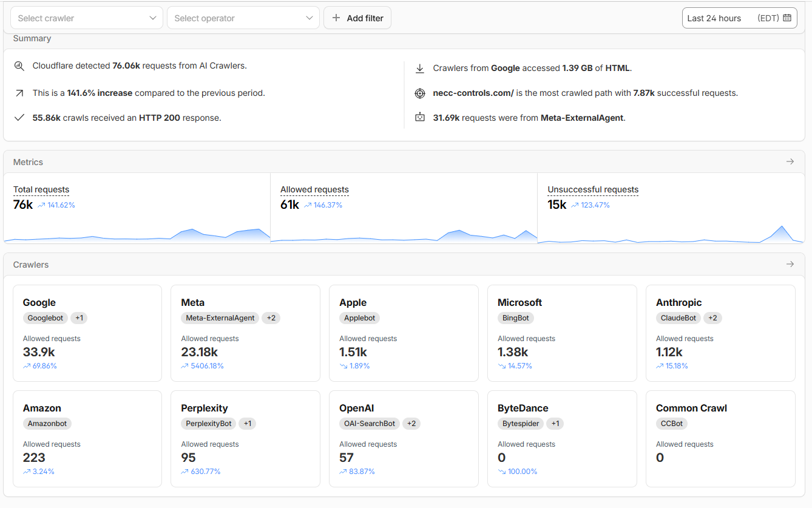Click the 83.87% up trend on OpenAI card
Image resolution: width=812 pixels, height=508 pixels.
[x=357, y=472]
